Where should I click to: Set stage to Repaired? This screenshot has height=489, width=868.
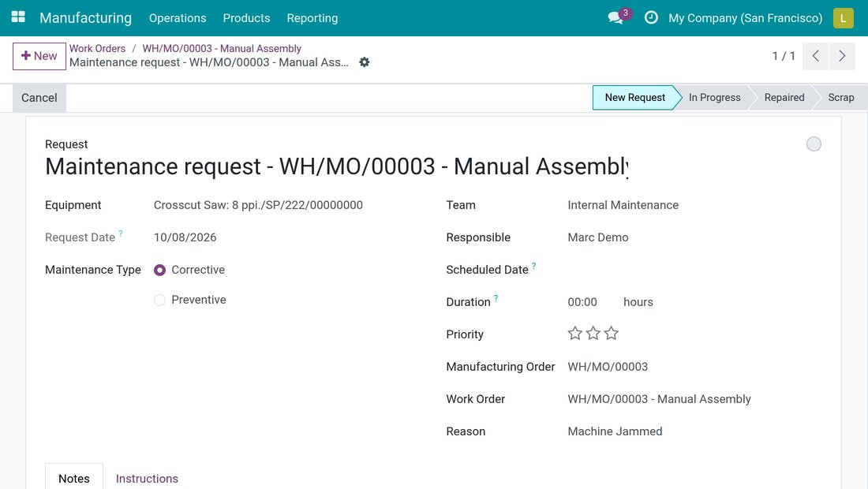[784, 97]
